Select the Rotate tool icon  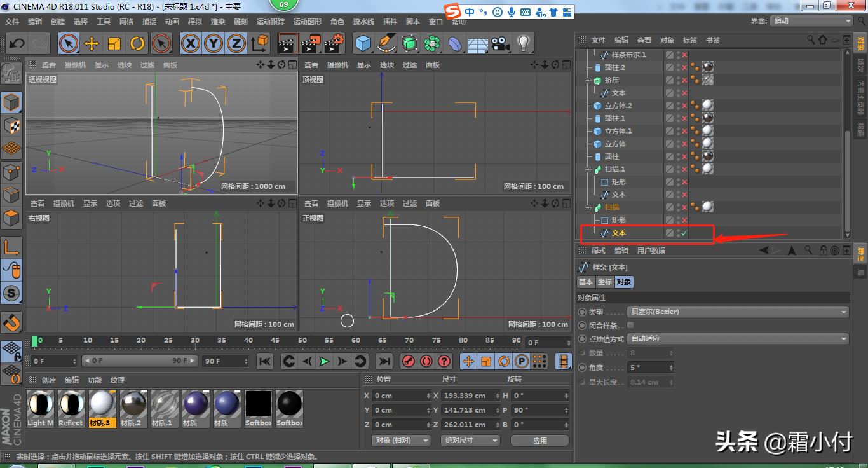(x=139, y=43)
